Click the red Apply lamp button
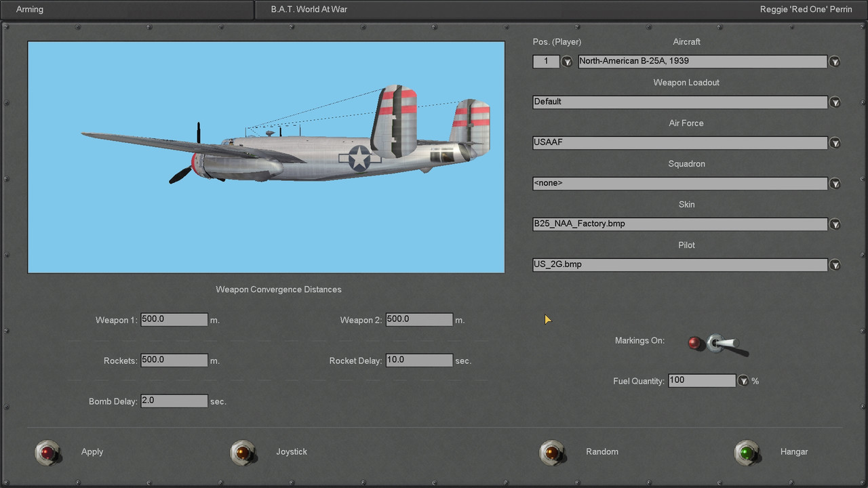Screen dimensions: 868x488 point(47,452)
